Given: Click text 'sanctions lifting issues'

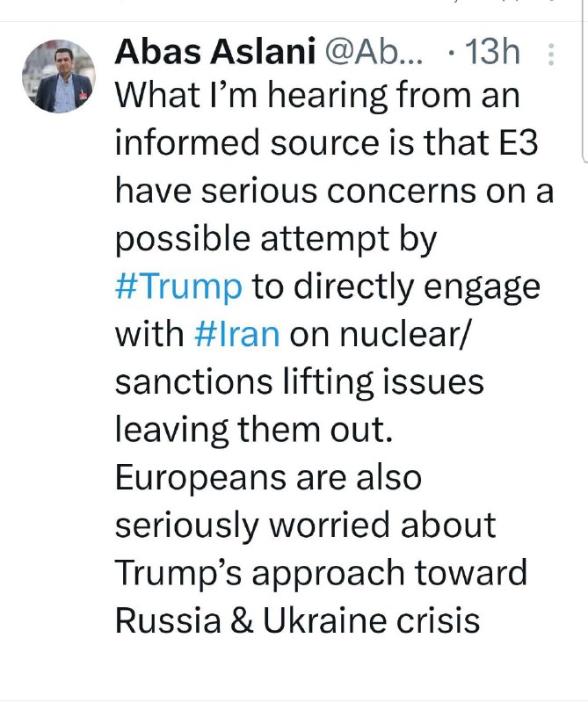Looking at the screenshot, I should pos(299,384).
